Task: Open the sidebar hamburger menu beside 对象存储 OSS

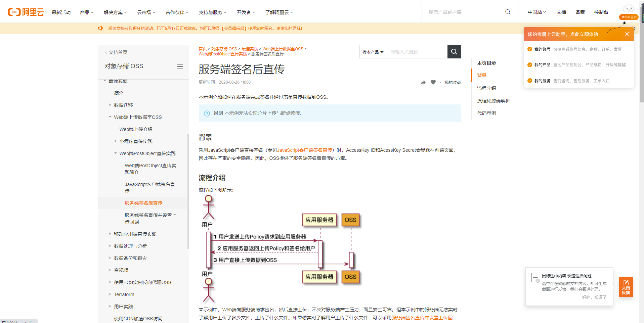Action: 180,66
